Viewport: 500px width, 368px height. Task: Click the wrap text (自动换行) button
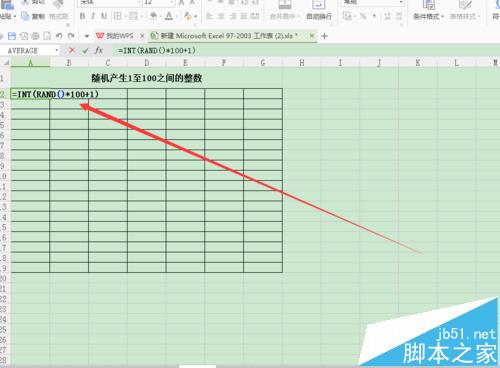[319, 10]
